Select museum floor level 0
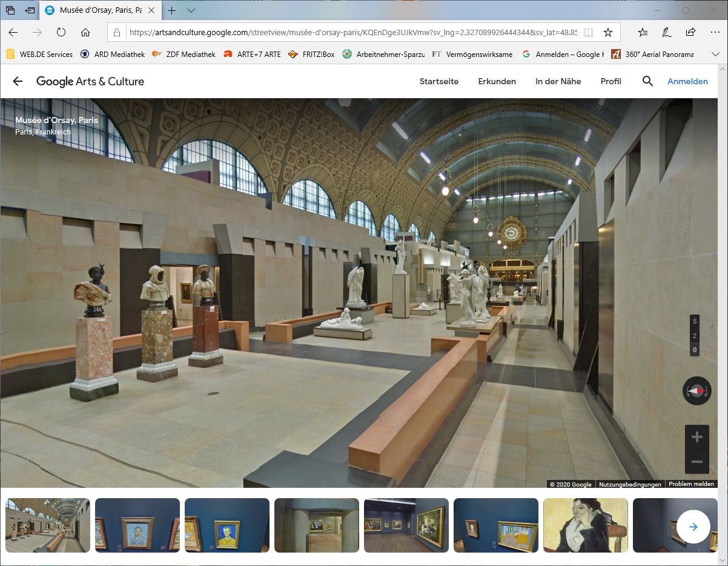This screenshot has height=566, width=728. pyautogui.click(x=695, y=350)
